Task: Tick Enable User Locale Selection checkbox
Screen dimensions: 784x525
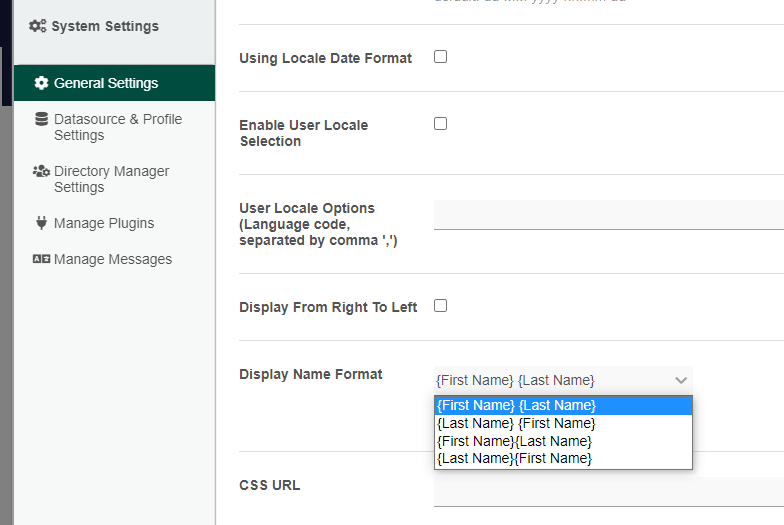Action: point(440,124)
